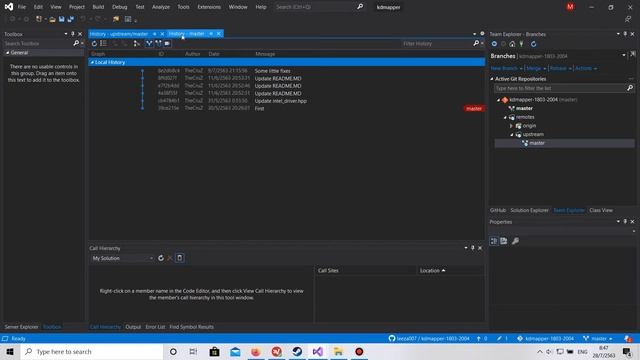Open master branch dropdown in status bar
Image resolution: width=640 pixels, height=360 pixels.
(x=598, y=338)
